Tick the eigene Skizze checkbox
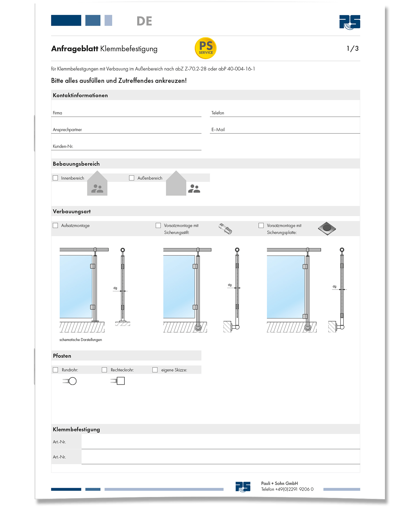Screen dimensions: 420x520 [x=155, y=370]
